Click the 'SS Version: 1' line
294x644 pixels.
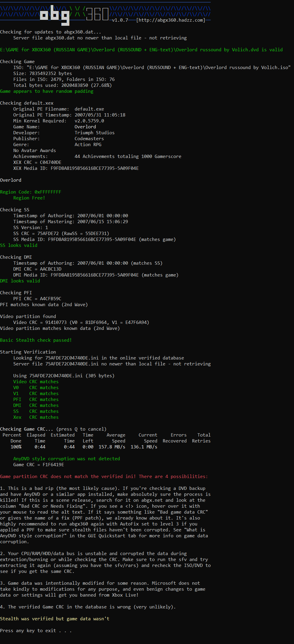(31, 228)
